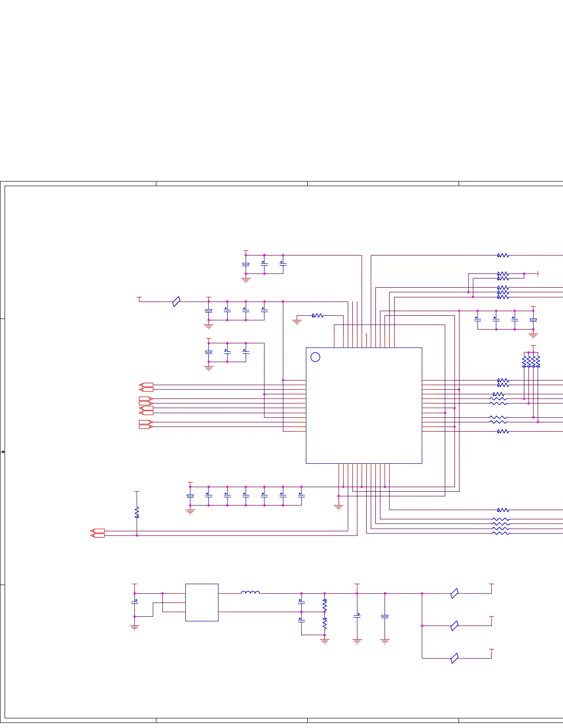563x728 pixels.
Task: Select the polarized capacitor starting the seven-capacitor row
Action: (190, 496)
